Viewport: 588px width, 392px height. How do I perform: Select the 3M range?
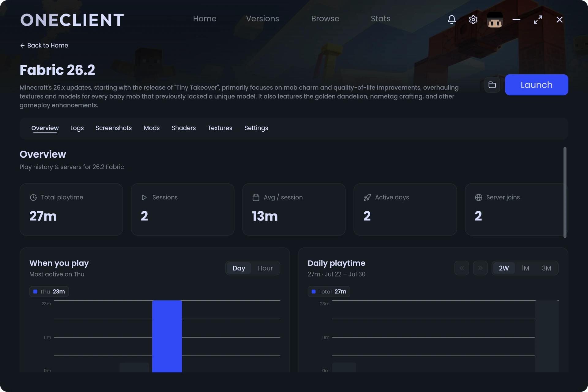(546, 268)
